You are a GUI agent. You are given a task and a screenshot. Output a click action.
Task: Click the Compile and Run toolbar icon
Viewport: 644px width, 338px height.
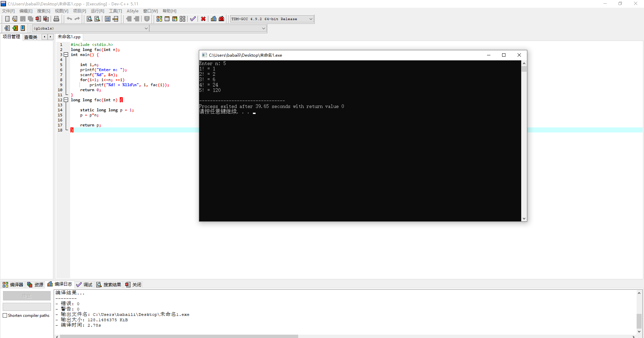pyautogui.click(x=175, y=19)
